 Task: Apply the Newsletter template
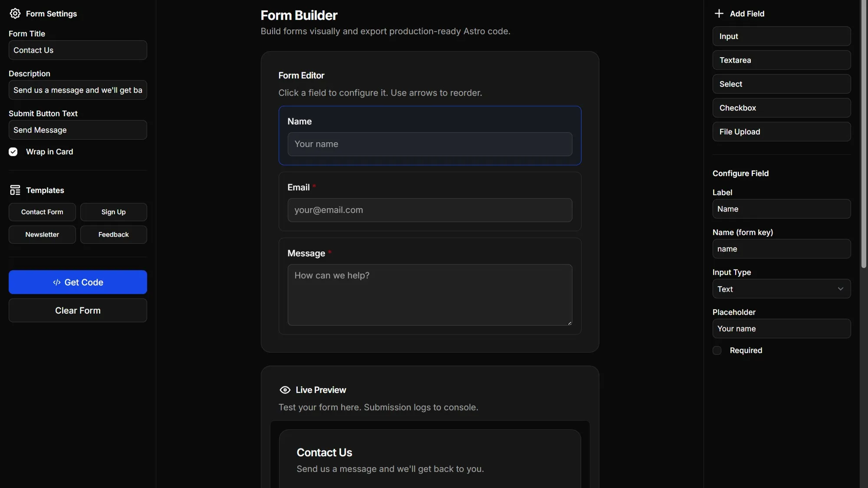coord(42,234)
